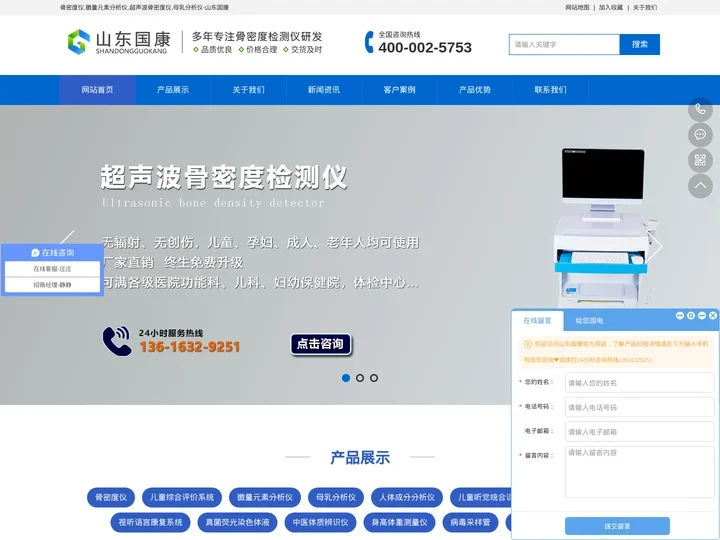Minimize the 在线留言 message widget
720x540 pixels.
pos(702,315)
